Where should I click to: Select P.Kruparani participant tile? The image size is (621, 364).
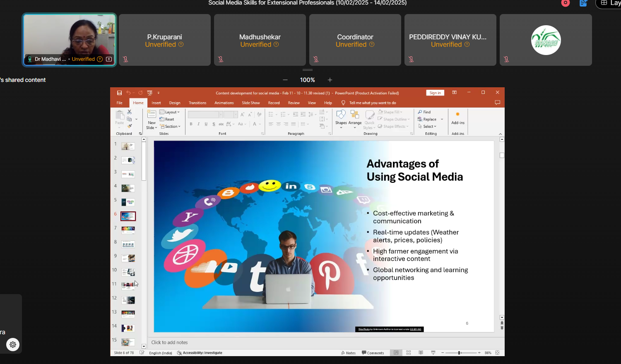click(x=165, y=40)
